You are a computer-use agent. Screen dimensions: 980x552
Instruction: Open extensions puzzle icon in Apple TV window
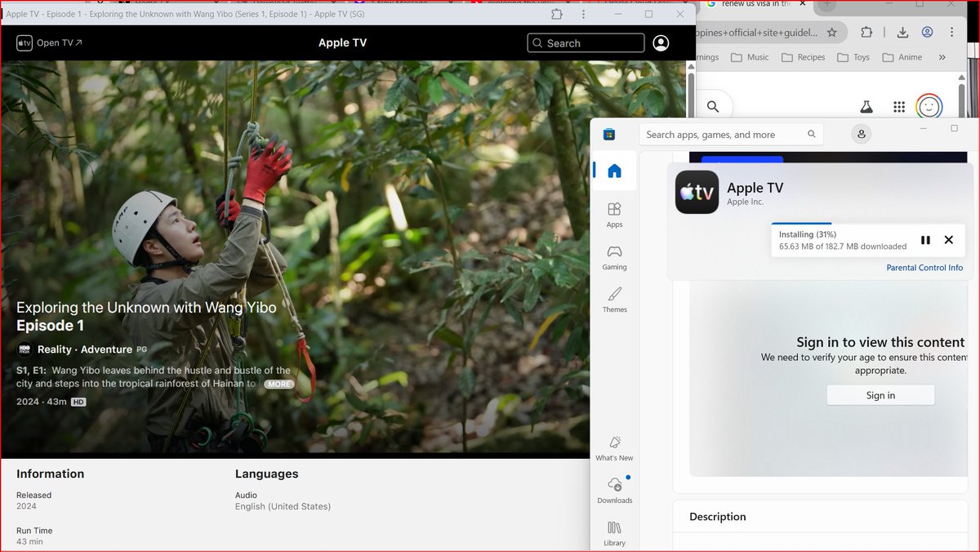coord(557,14)
